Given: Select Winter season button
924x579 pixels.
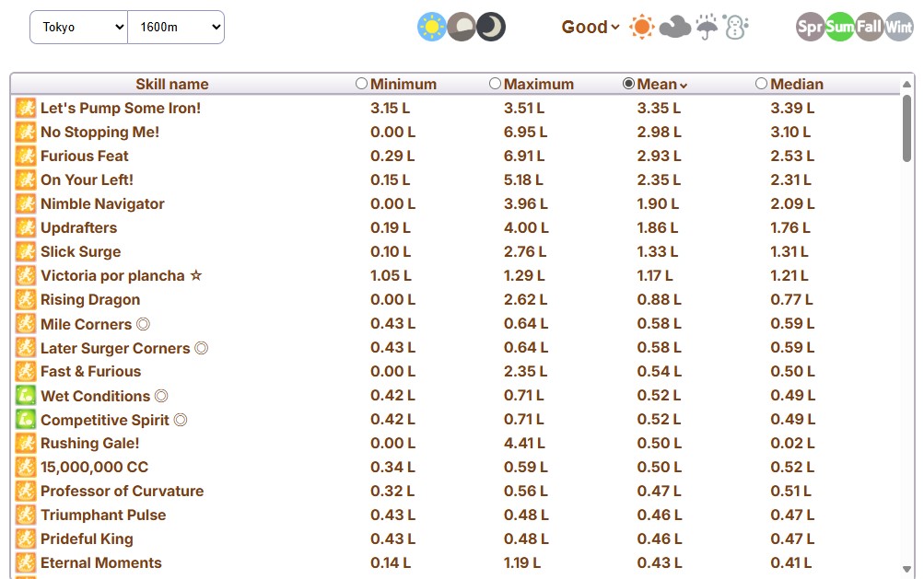Looking at the screenshot, I should (898, 27).
